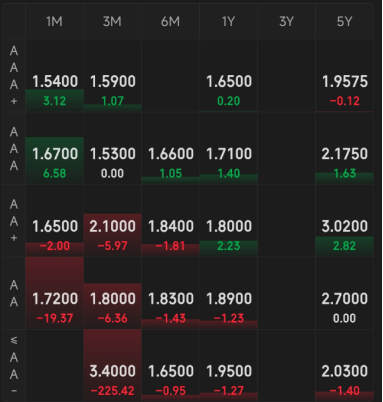The height and width of the screenshot is (402, 383).
Task: Click the 6M tenor header
Action: (x=170, y=22)
